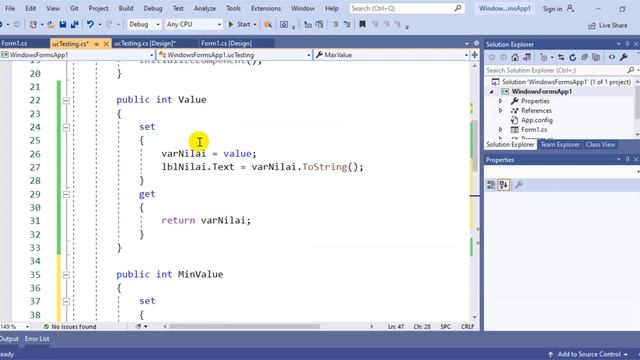Viewport: 640px width, 360px height.
Task: Click Sync with Active Document icon
Action: pyautogui.click(x=561, y=58)
